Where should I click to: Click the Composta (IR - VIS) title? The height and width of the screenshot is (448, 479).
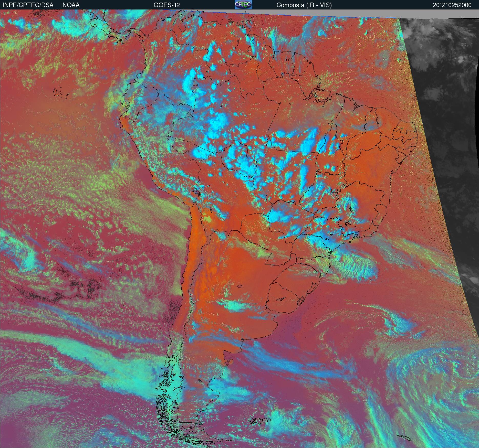tap(304, 5)
